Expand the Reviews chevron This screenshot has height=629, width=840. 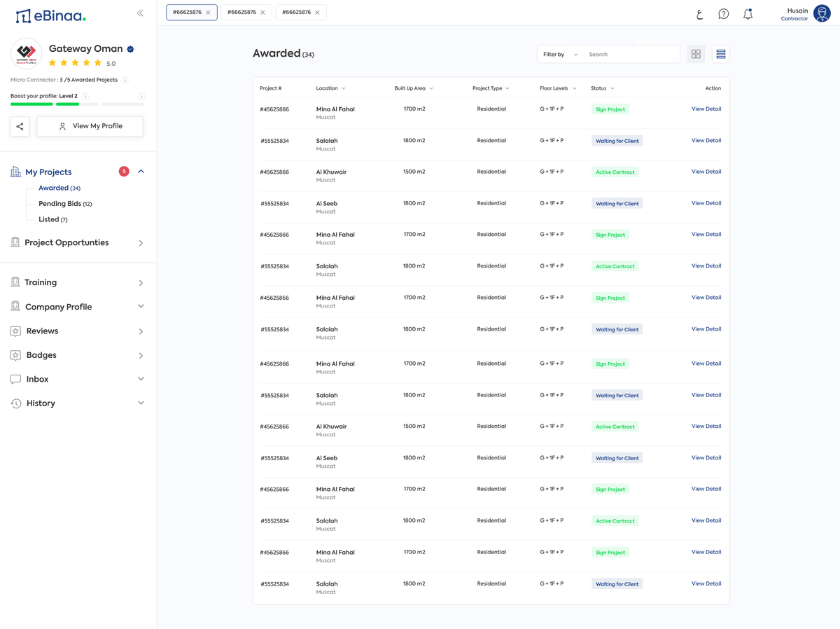(x=141, y=331)
